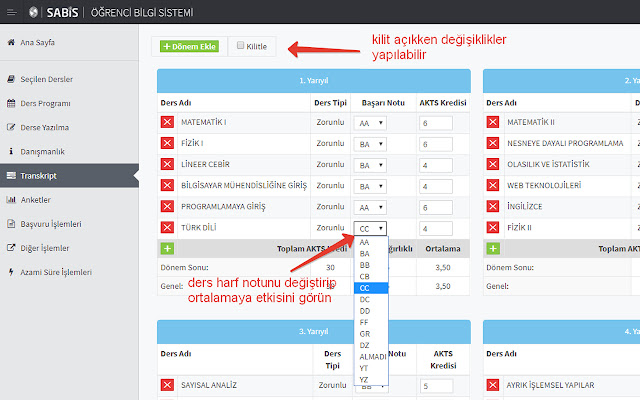Remove BİLGİSAYAR MÜHENDİSLİĞİNE GİRİŞ course
640x400 pixels.
coord(167,185)
